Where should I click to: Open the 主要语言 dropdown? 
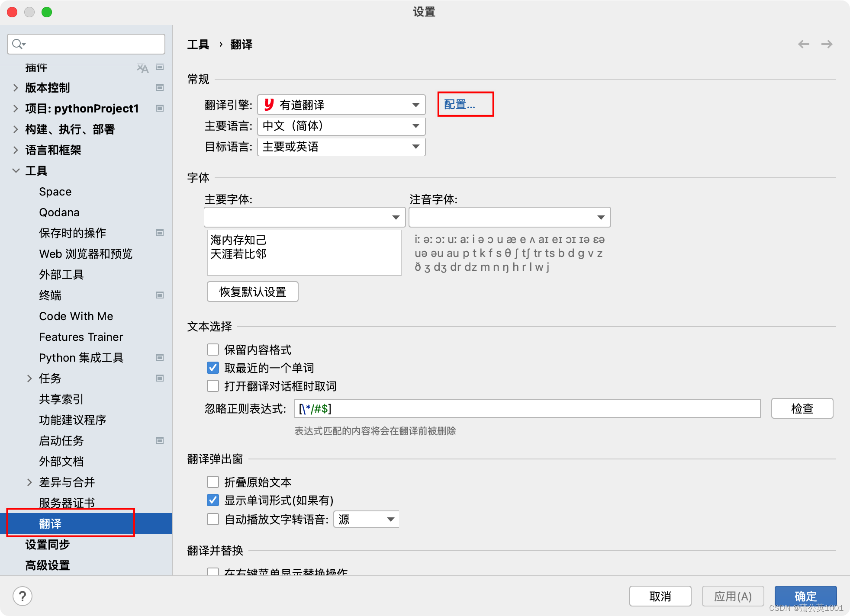(x=341, y=126)
